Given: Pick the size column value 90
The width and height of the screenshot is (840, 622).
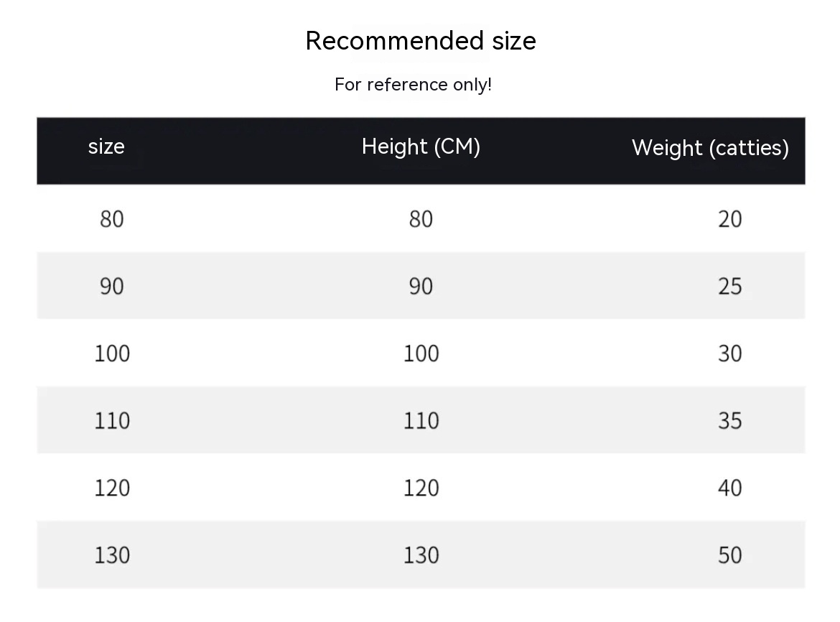Looking at the screenshot, I should (x=112, y=287).
